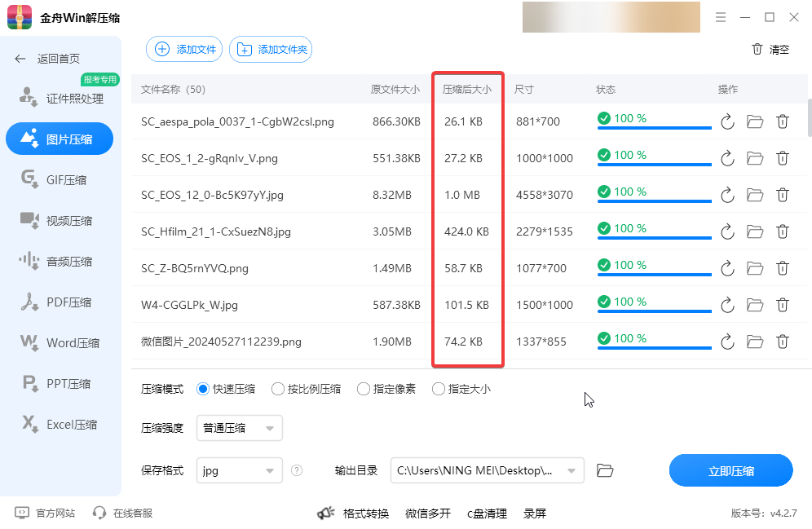
Task: Open the folder icon for W4-CGGLPk_W.jpg
Action: click(x=755, y=305)
